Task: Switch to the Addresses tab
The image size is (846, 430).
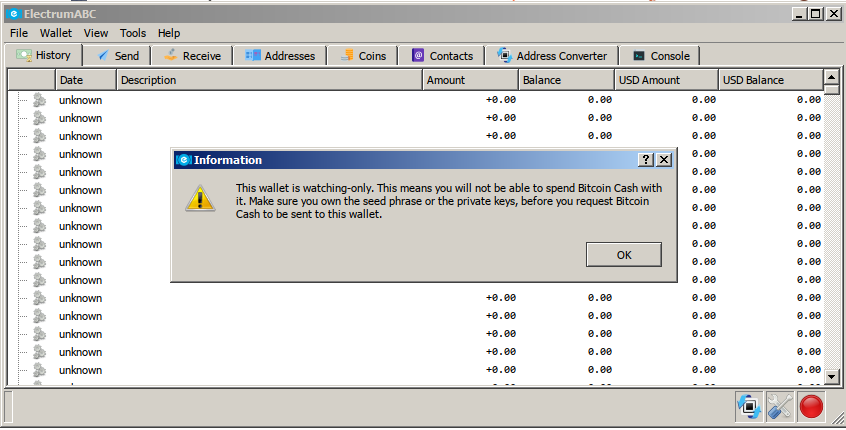Action: click(x=280, y=56)
